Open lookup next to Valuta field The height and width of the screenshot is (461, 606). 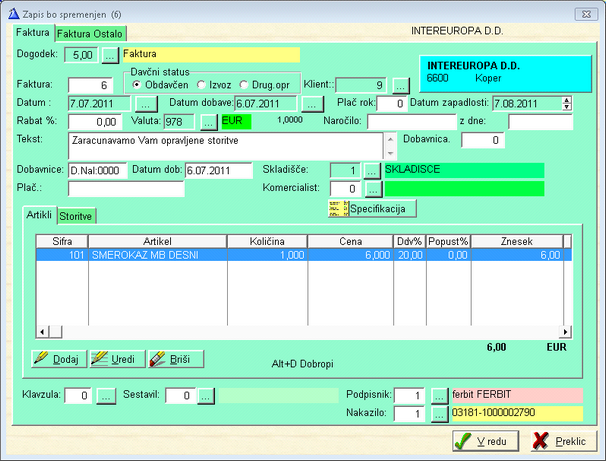(x=209, y=122)
